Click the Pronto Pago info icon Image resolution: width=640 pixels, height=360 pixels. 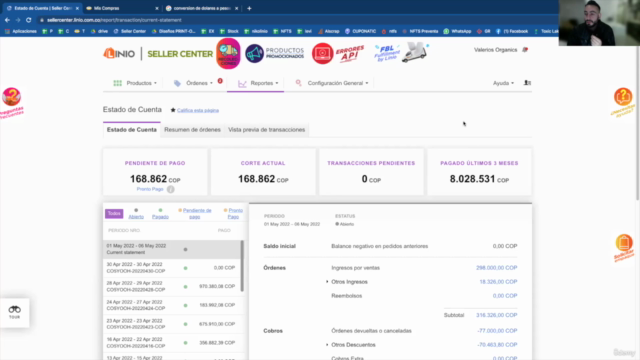(171, 189)
